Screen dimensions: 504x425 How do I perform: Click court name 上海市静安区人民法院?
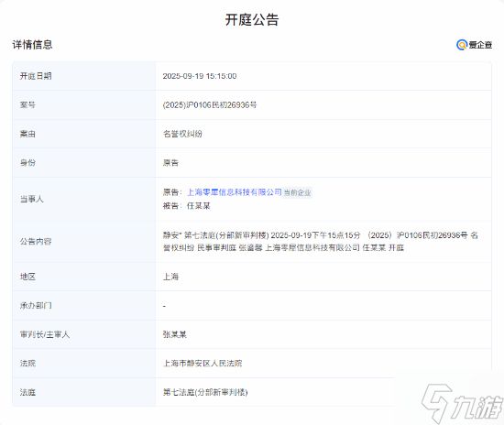pyautogui.click(x=203, y=364)
